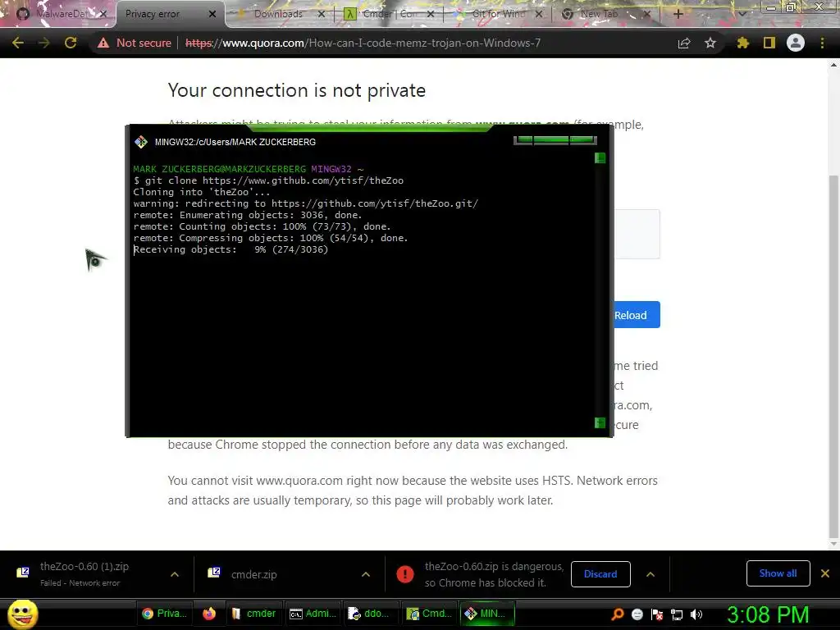The image size is (840, 630).
Task: Bookmark this page with the star
Action: click(710, 43)
